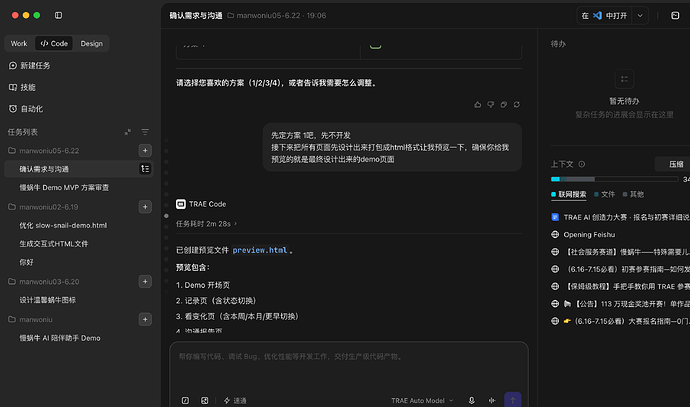
Task: Start voice input with the microphone
Action: pyautogui.click(x=471, y=400)
